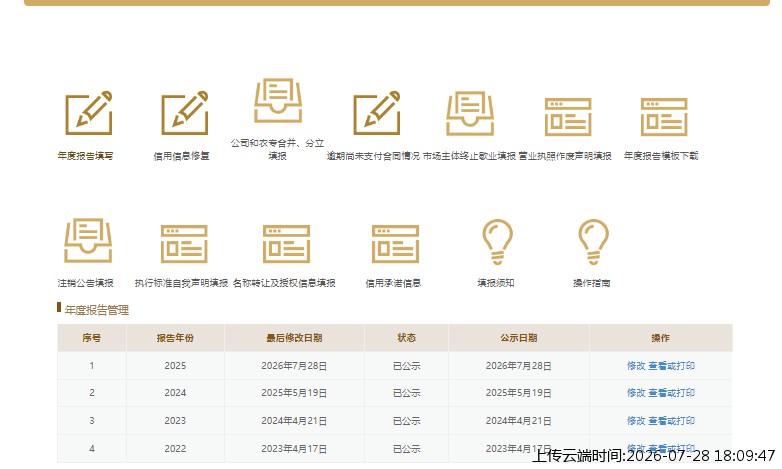
Task: Open the 年度报告填写 pencil icon
Action: coord(89,113)
